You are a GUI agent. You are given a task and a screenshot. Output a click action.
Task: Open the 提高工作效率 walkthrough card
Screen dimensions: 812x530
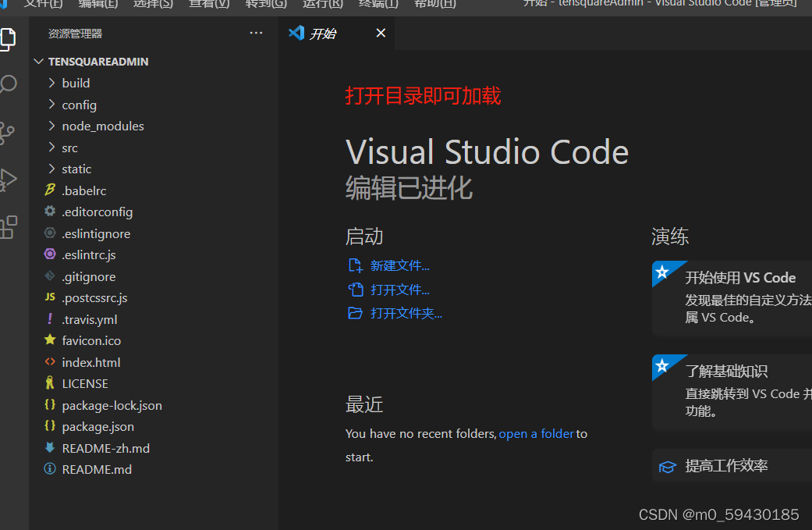click(732, 466)
